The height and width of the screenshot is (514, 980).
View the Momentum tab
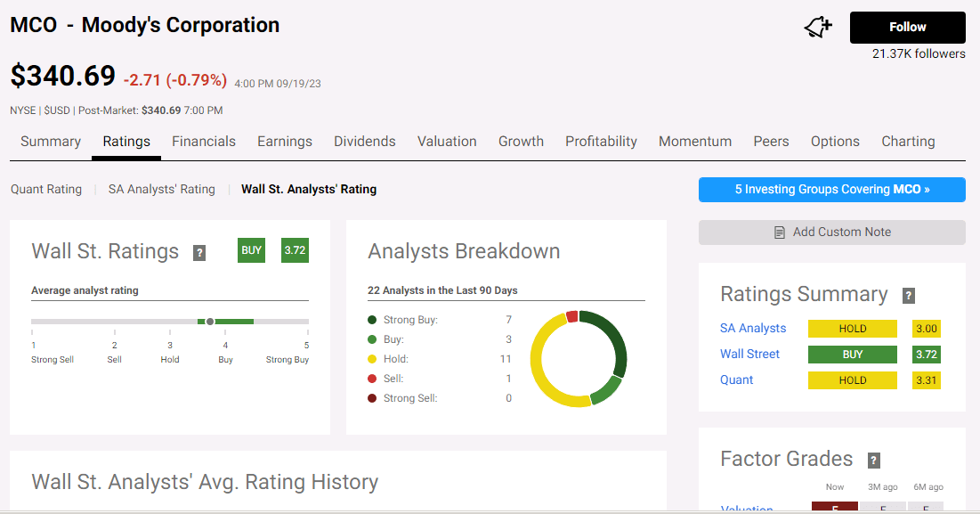(x=695, y=142)
